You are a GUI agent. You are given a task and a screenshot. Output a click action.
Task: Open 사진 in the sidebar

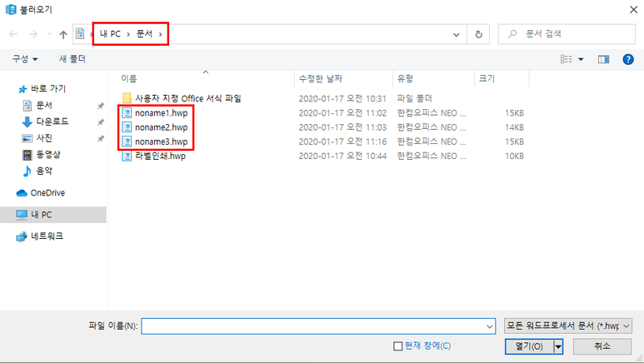[x=44, y=138]
